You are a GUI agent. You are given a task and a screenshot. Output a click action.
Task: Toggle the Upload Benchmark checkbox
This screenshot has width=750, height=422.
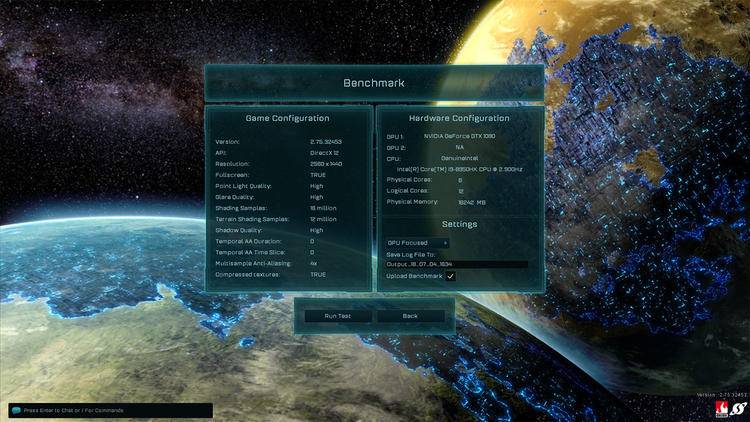451,276
